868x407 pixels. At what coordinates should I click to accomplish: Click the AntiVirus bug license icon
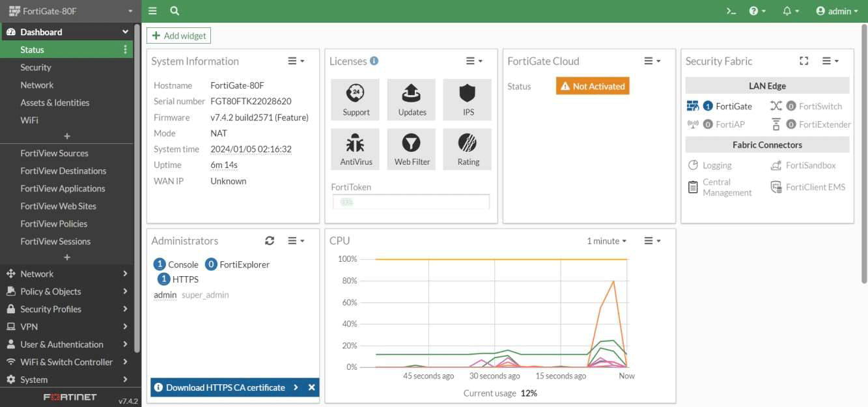point(356,149)
